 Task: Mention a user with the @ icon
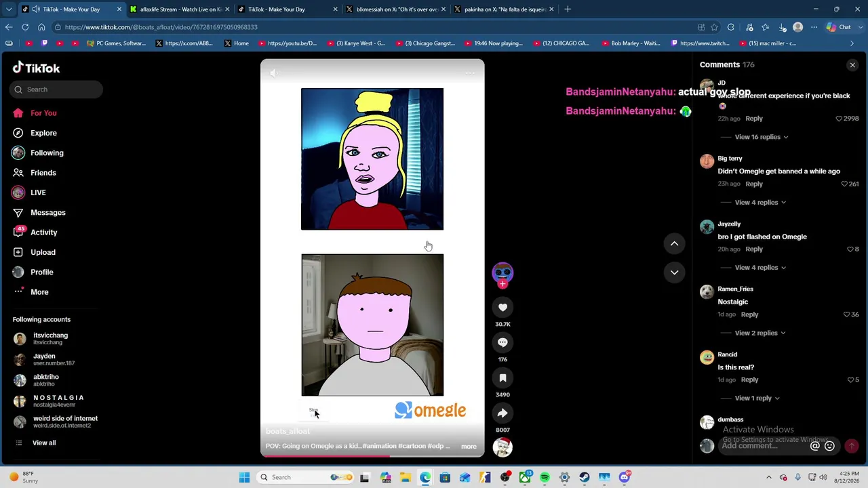[815, 446]
